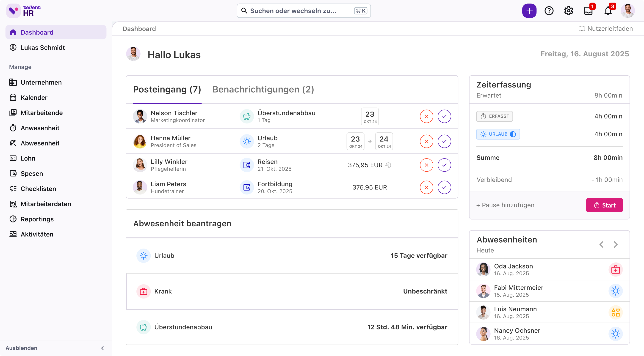Open the Posteingang tab
644x356 pixels.
tap(167, 89)
